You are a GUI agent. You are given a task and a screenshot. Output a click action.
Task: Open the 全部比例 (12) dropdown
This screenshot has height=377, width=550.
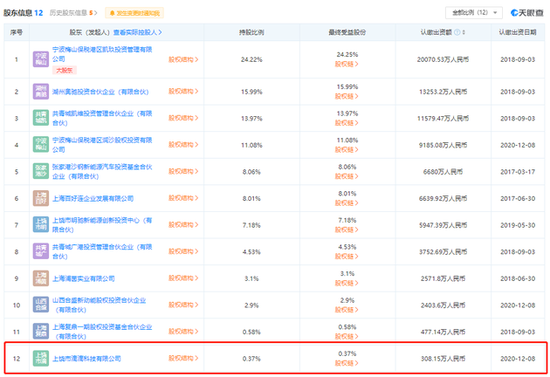coord(474,13)
